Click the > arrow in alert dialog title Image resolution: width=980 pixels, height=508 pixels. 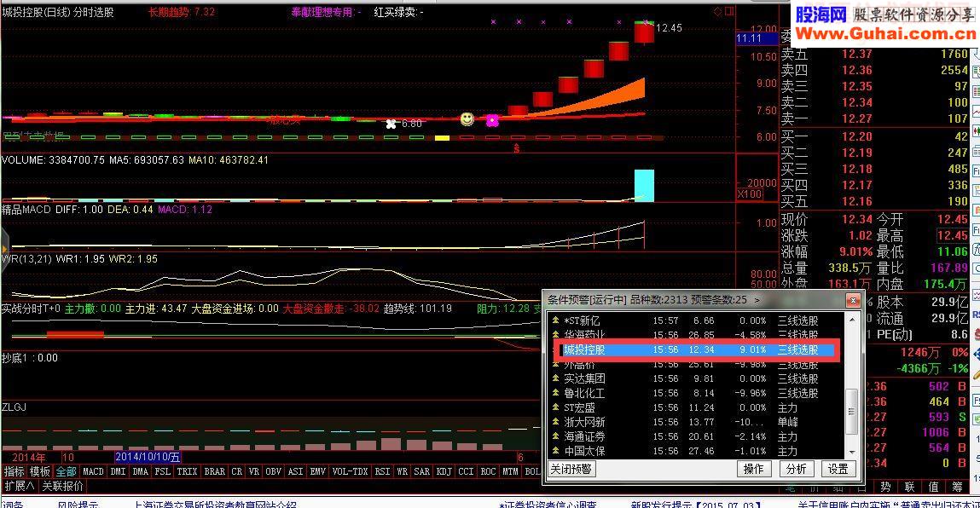point(757,301)
